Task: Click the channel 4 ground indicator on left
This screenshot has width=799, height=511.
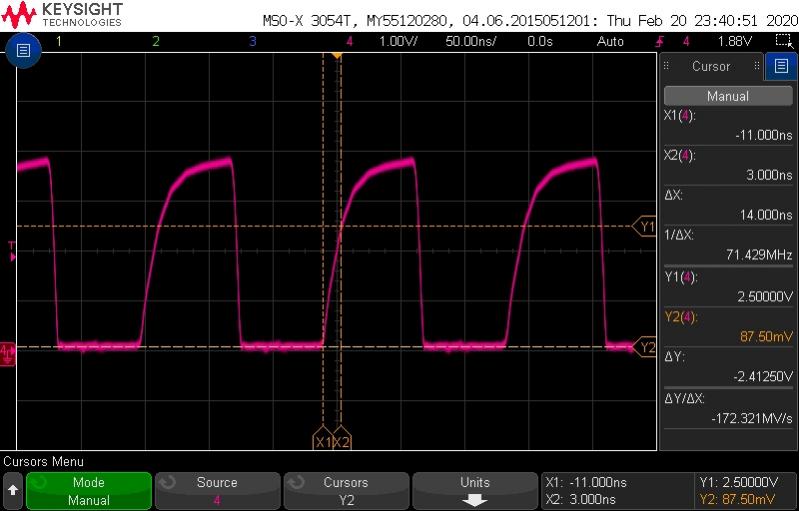Action: [x=8, y=350]
